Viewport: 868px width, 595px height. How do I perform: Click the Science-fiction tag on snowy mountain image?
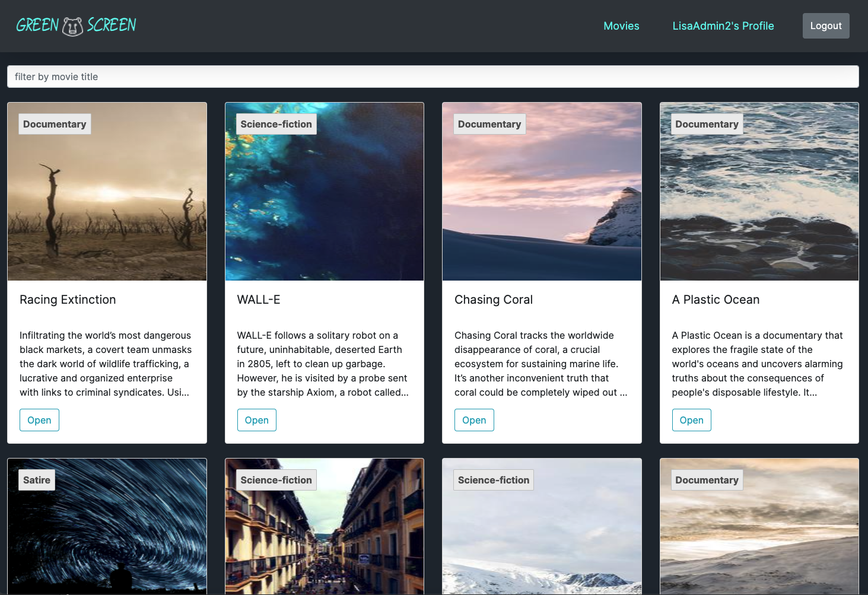click(494, 480)
